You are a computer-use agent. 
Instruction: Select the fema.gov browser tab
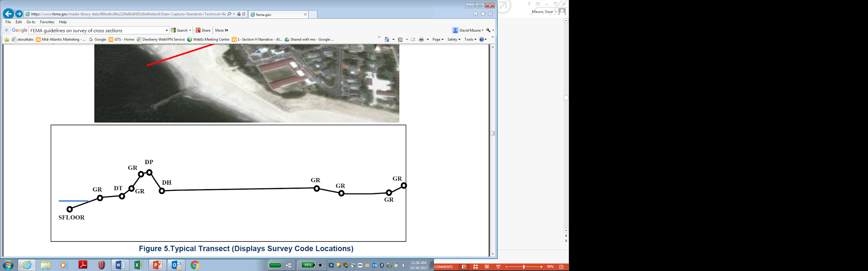tap(278, 15)
